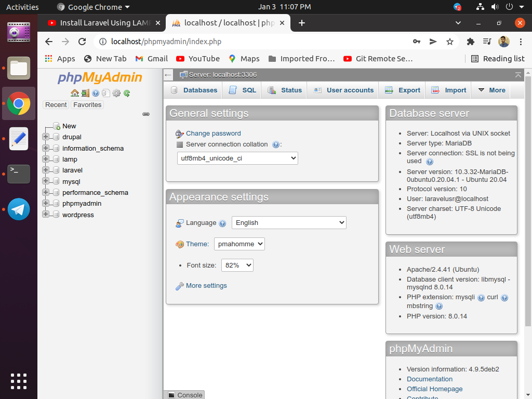Click help icon next to mysqli extension
Image resolution: width=532 pixels, height=399 pixels.
point(481,298)
